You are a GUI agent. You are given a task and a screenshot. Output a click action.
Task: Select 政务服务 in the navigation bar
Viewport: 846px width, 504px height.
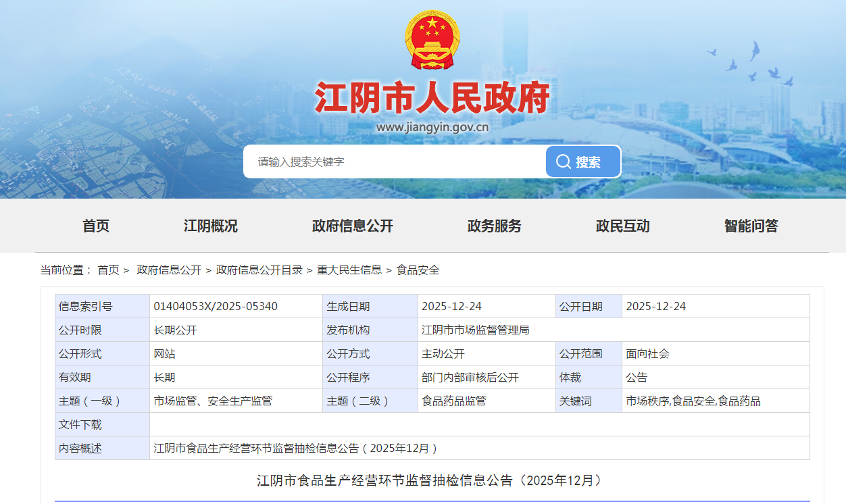(495, 226)
